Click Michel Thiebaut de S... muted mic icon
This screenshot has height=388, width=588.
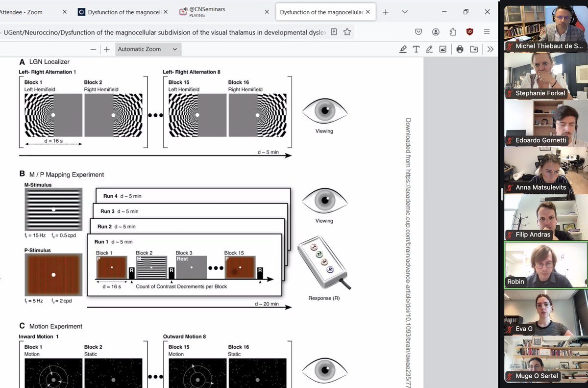coord(510,46)
